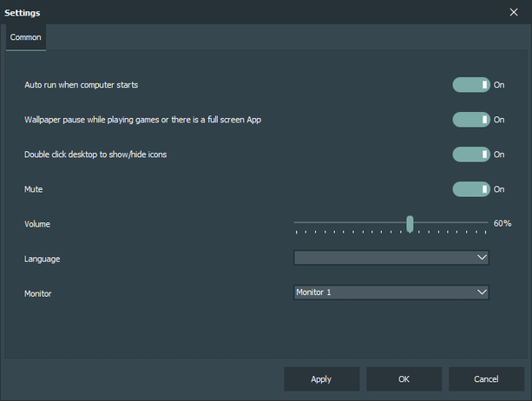Close the Settings window
Screen dimensions: 532x401
[x=514, y=12]
